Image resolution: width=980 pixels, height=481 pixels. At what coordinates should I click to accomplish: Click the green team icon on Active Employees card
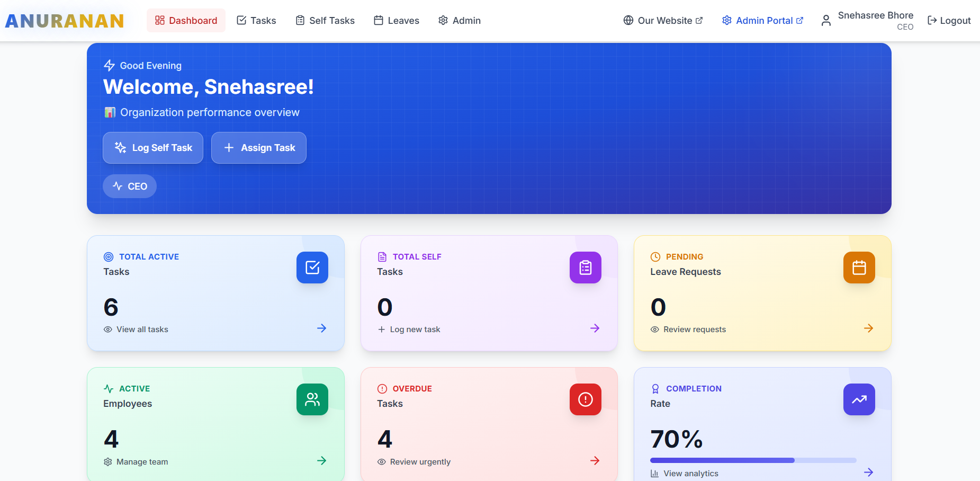[x=312, y=399]
